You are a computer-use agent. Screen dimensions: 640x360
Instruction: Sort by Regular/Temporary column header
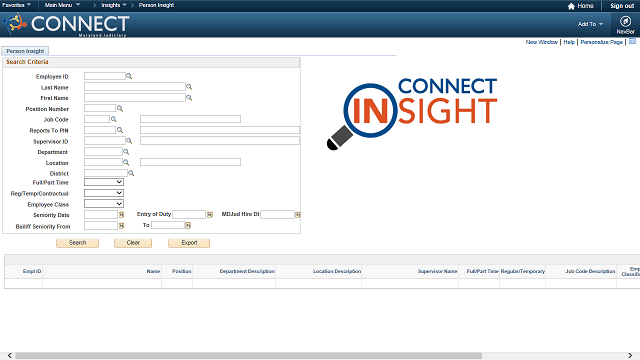click(522, 271)
